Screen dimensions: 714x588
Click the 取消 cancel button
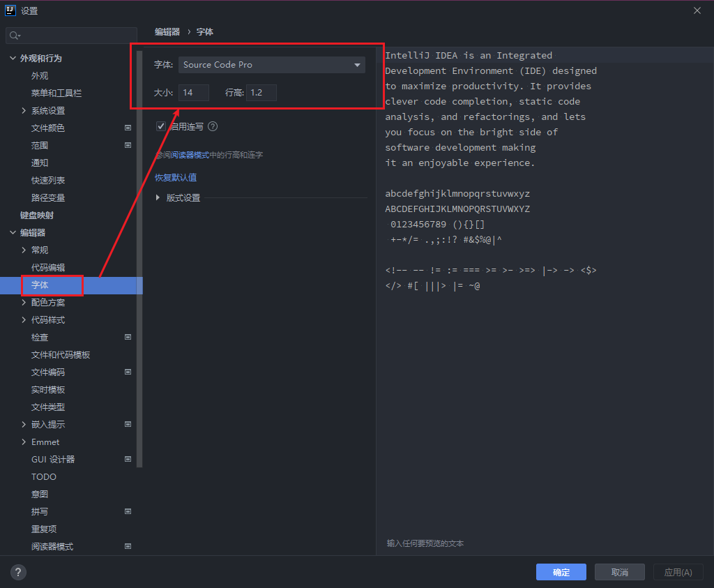(x=620, y=572)
